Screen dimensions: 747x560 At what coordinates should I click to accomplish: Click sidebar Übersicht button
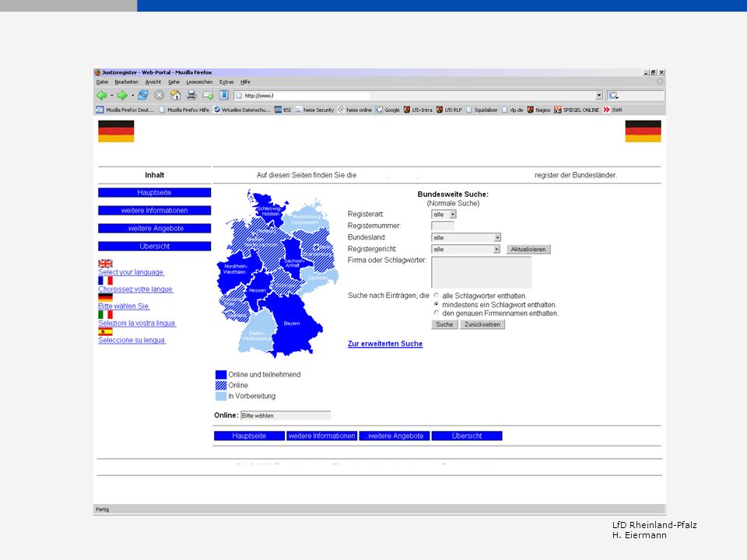click(x=154, y=247)
